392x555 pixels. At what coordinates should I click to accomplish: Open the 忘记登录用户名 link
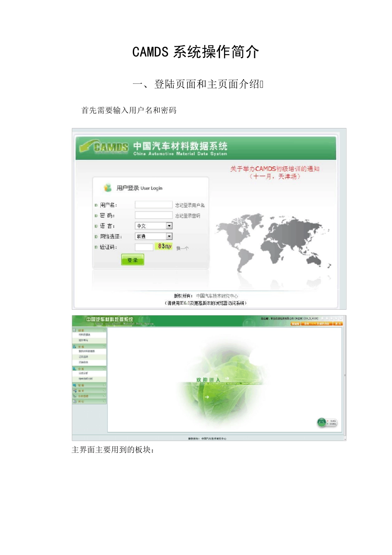190,205
